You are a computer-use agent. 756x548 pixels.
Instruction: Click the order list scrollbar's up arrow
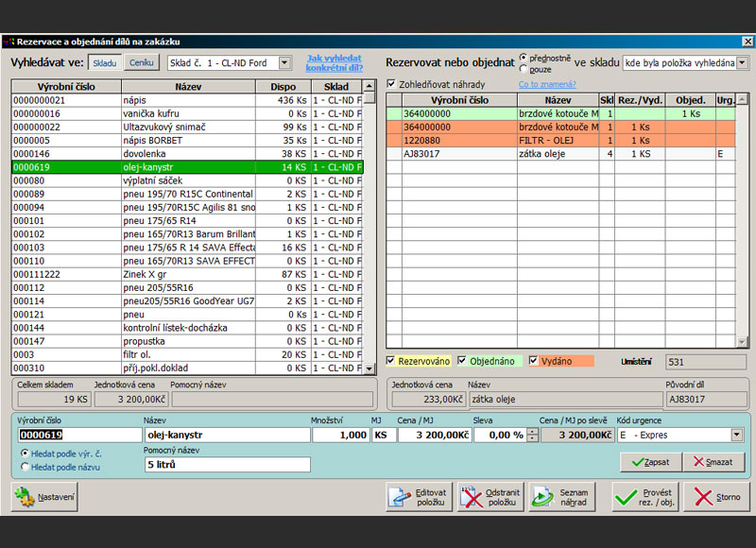(x=742, y=99)
